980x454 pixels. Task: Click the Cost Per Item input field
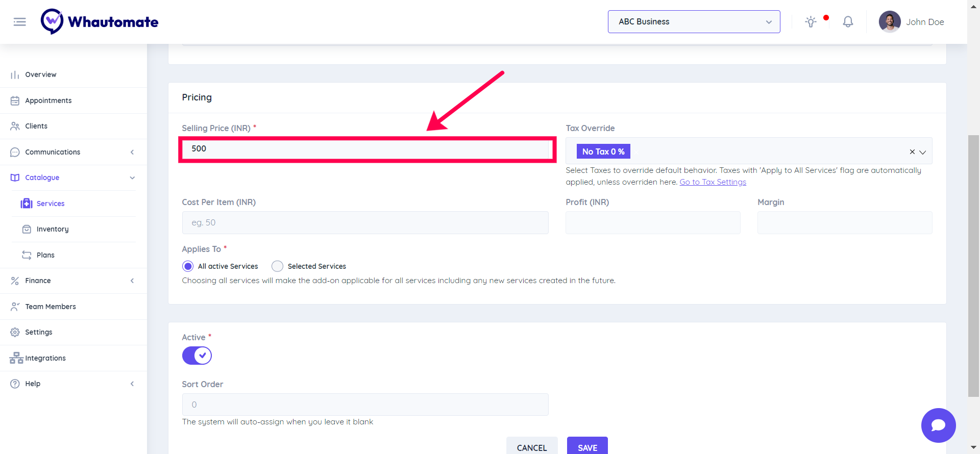(x=365, y=223)
